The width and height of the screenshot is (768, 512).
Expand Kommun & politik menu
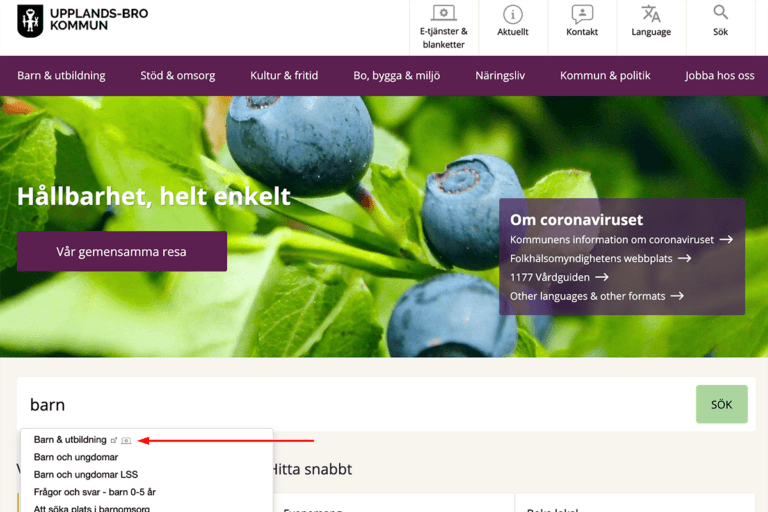(605, 75)
